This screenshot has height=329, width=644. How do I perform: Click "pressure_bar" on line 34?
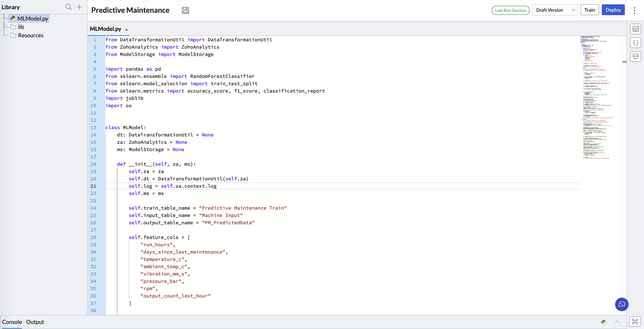[x=161, y=281]
